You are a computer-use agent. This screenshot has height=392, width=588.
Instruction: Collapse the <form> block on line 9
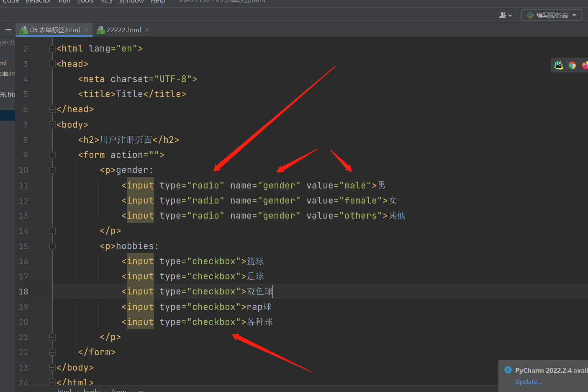point(52,155)
